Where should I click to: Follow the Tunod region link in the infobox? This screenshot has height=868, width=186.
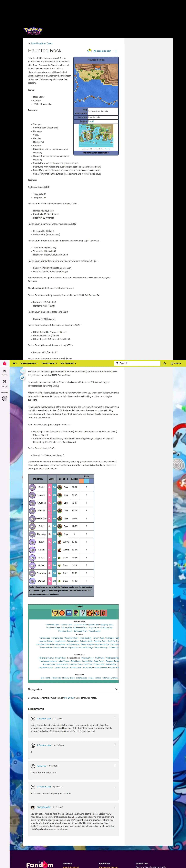point(91,121)
